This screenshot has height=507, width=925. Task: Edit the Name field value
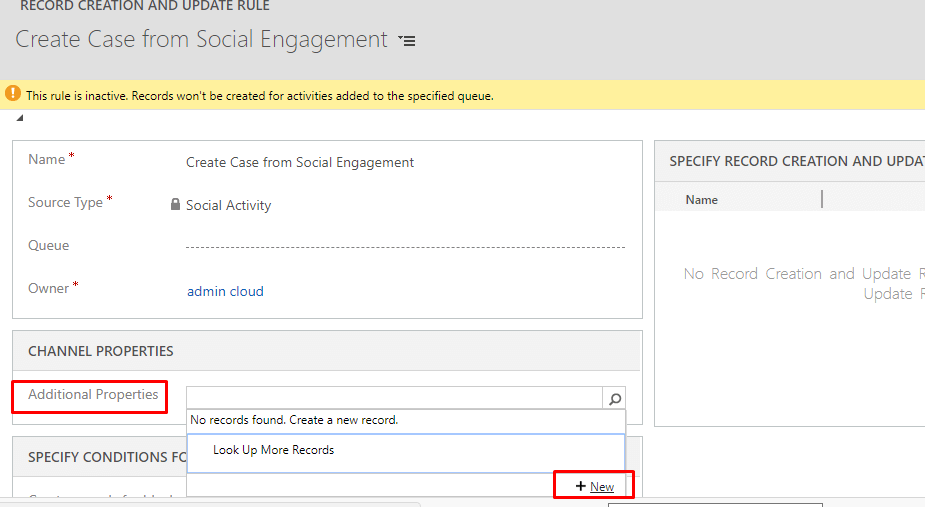(300, 162)
